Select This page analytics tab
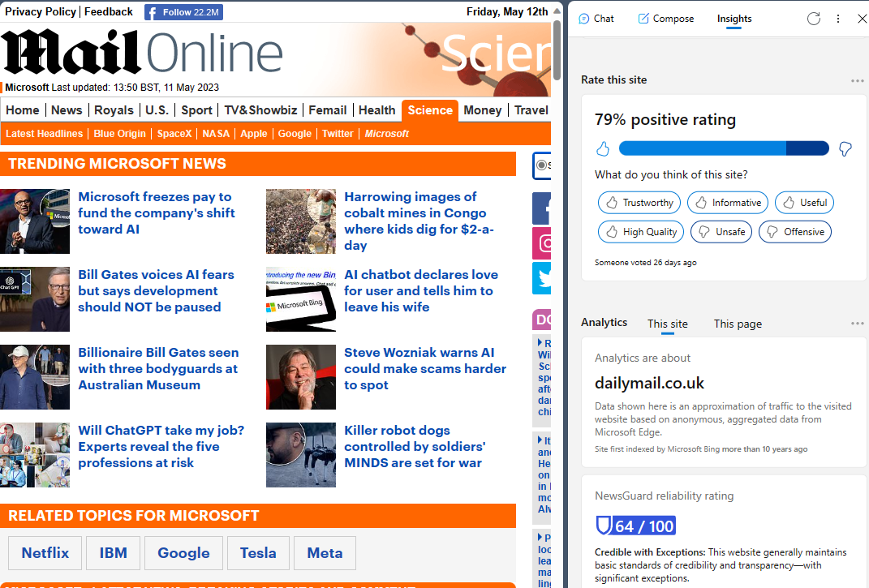The image size is (869, 588). click(737, 324)
